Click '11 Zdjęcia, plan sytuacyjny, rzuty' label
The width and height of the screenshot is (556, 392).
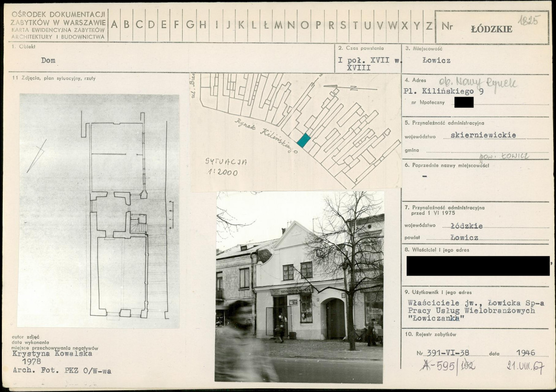tap(54, 78)
